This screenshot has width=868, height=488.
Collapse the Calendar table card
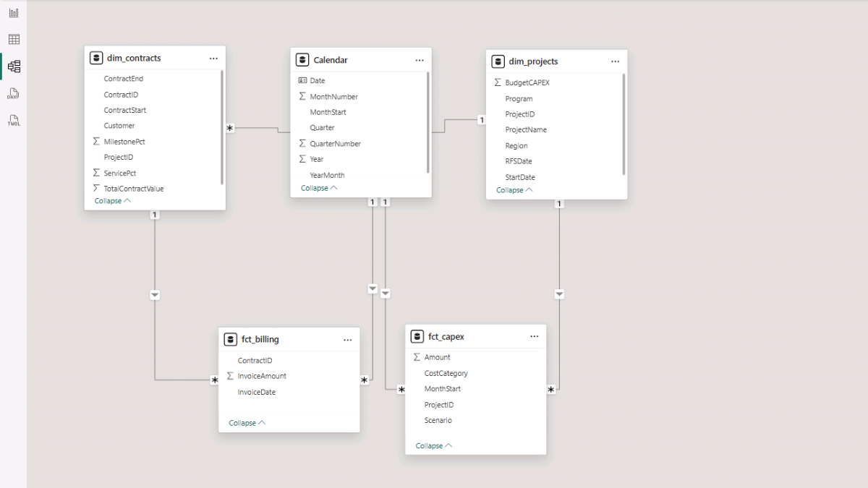(x=319, y=188)
